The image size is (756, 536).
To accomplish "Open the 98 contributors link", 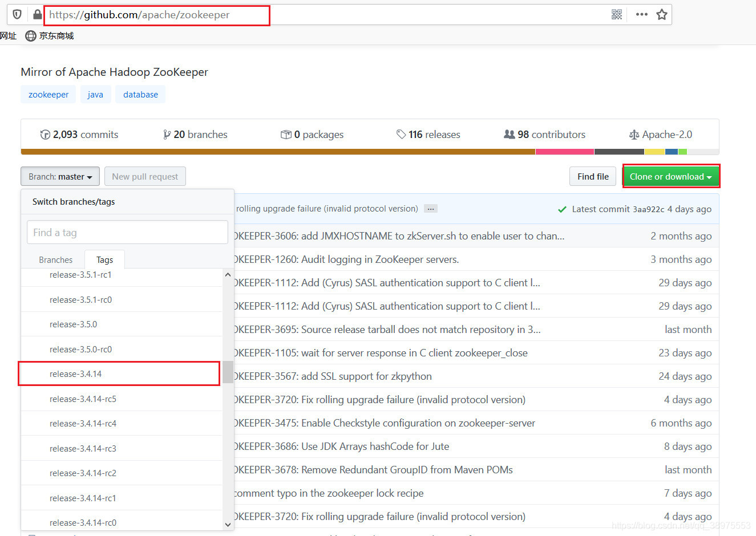I will (x=544, y=135).
